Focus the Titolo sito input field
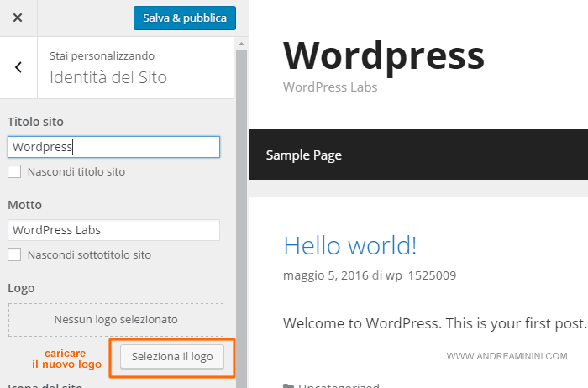The width and height of the screenshot is (588, 388). pos(113,147)
